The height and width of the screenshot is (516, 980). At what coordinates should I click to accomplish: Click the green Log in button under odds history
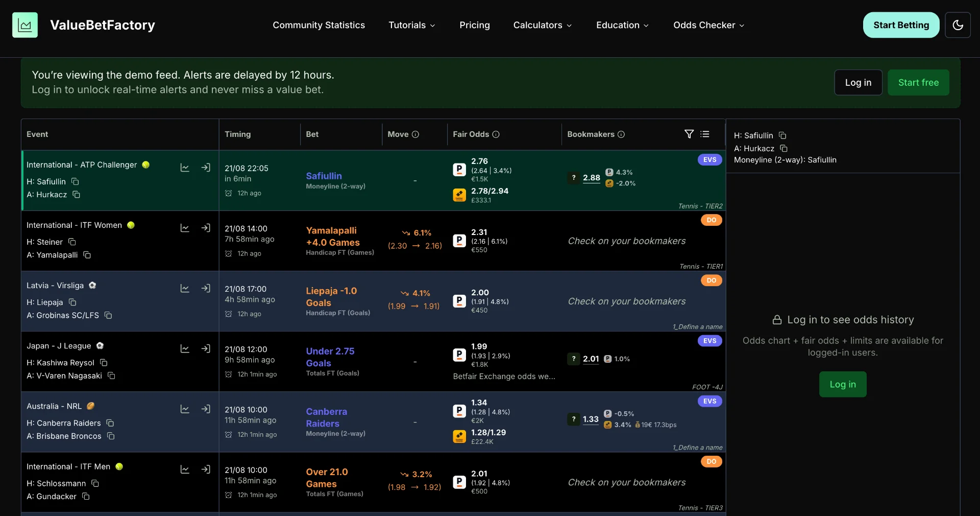pyautogui.click(x=843, y=384)
